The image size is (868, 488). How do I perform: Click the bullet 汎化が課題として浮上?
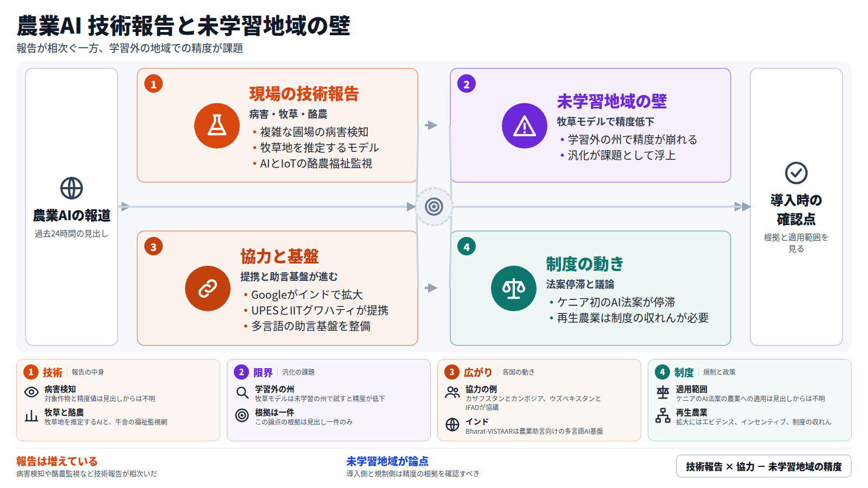(622, 155)
